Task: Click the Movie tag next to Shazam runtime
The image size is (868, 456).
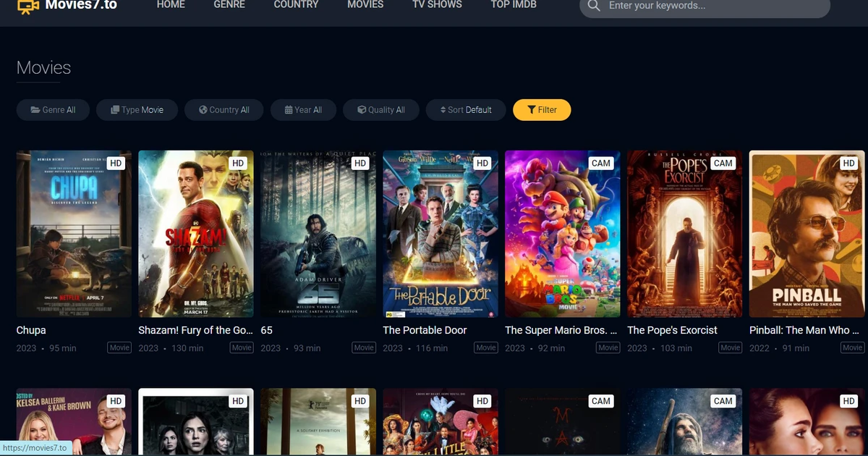Action: [242, 347]
